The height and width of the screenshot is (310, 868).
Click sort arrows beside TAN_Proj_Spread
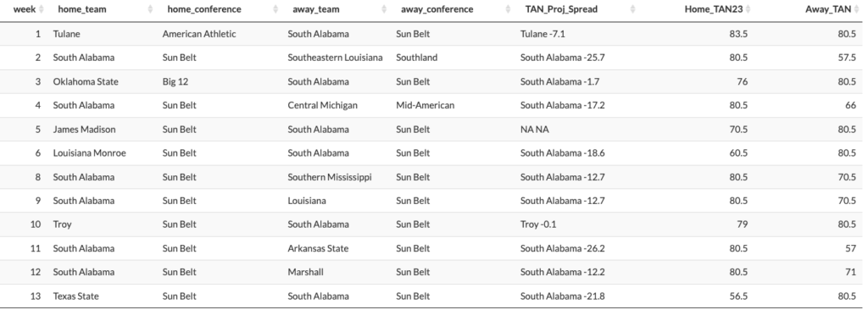point(633,9)
